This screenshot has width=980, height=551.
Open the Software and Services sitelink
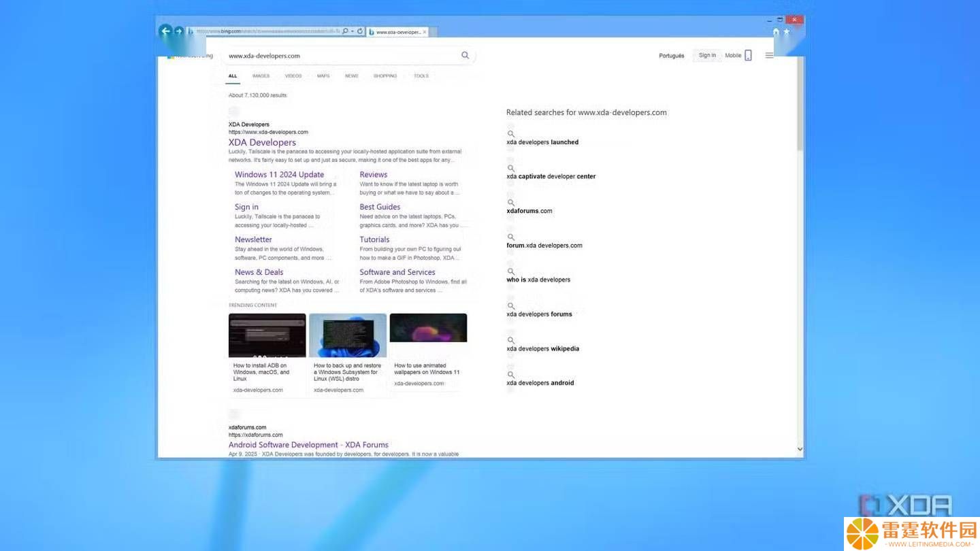click(397, 272)
